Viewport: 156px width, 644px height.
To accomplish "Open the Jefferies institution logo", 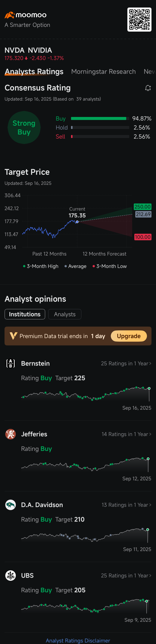I will 11,434.
